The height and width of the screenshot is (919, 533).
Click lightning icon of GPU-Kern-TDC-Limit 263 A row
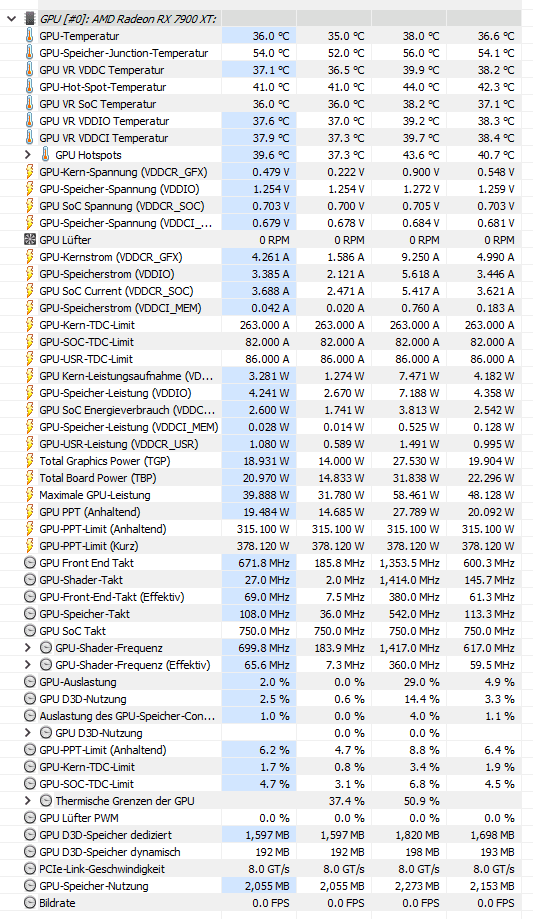coord(29,325)
